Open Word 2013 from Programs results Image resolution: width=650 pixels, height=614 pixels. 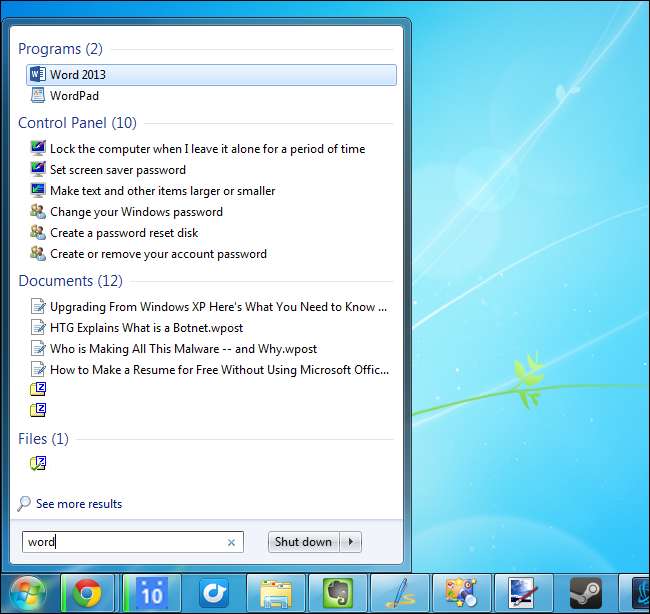tap(78, 75)
